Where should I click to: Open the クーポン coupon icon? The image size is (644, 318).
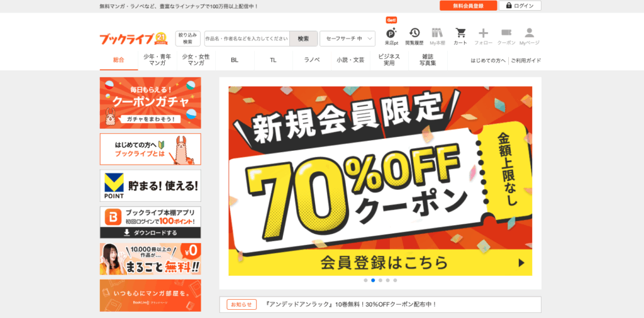(x=506, y=36)
